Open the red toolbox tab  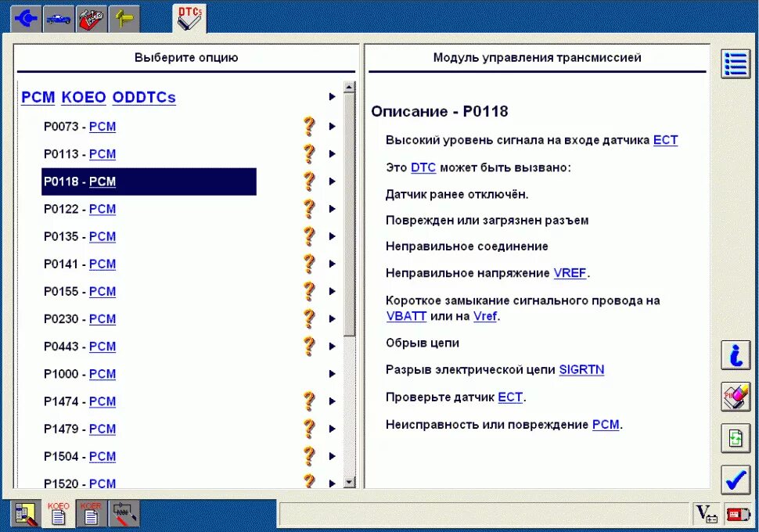92,19
